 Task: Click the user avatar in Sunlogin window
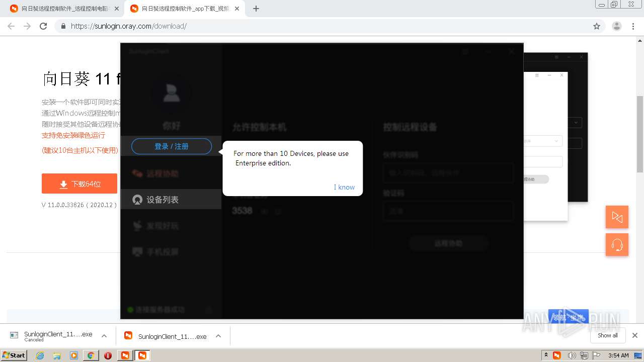coord(172,93)
